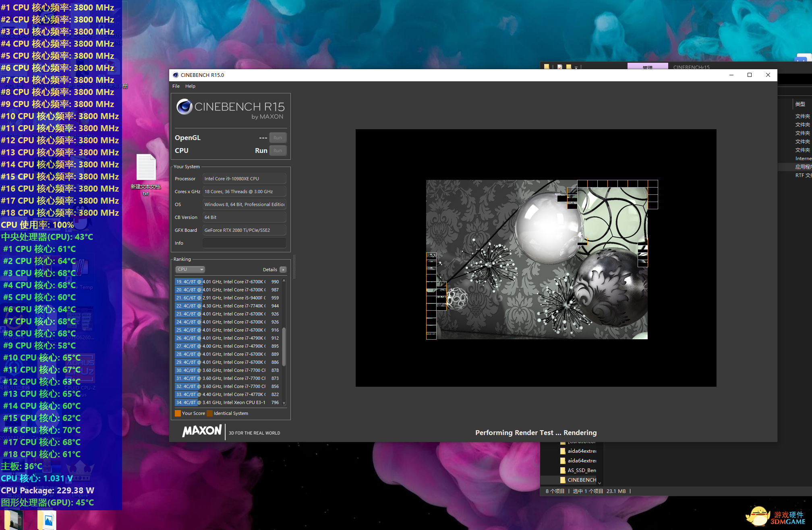Click the Your Score orange color swatch
Screen dimensions: 812x530
(x=178, y=413)
